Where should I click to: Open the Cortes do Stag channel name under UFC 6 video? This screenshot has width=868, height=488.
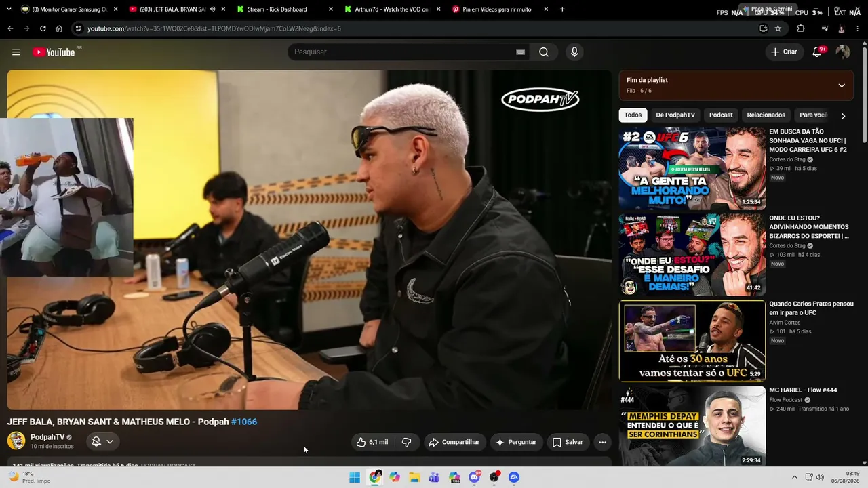[787, 159]
